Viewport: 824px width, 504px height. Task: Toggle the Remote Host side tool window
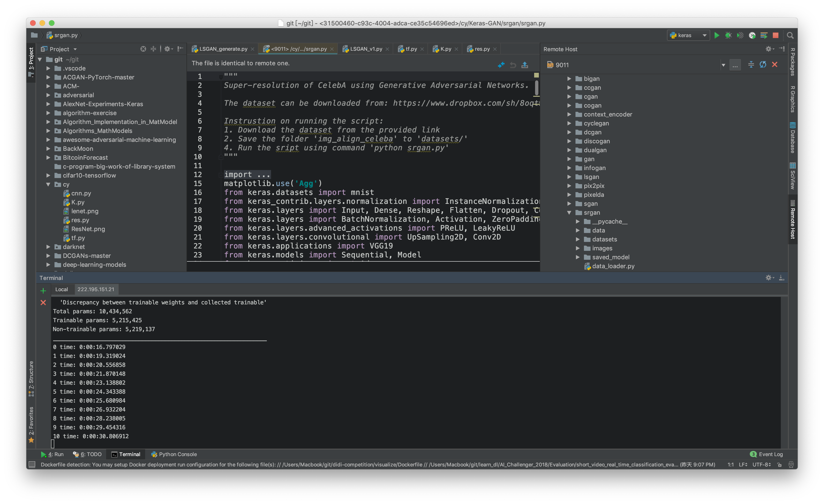click(793, 221)
